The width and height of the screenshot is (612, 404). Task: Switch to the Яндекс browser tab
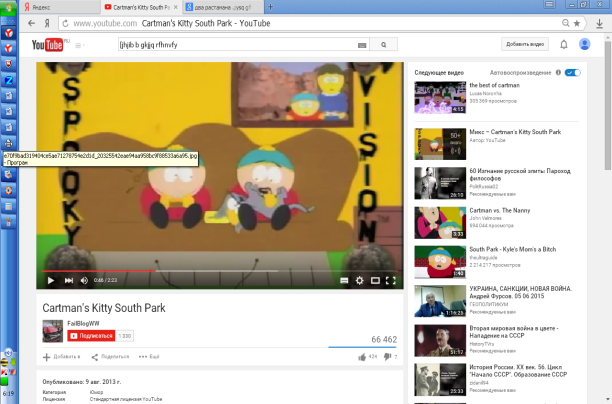59,7
